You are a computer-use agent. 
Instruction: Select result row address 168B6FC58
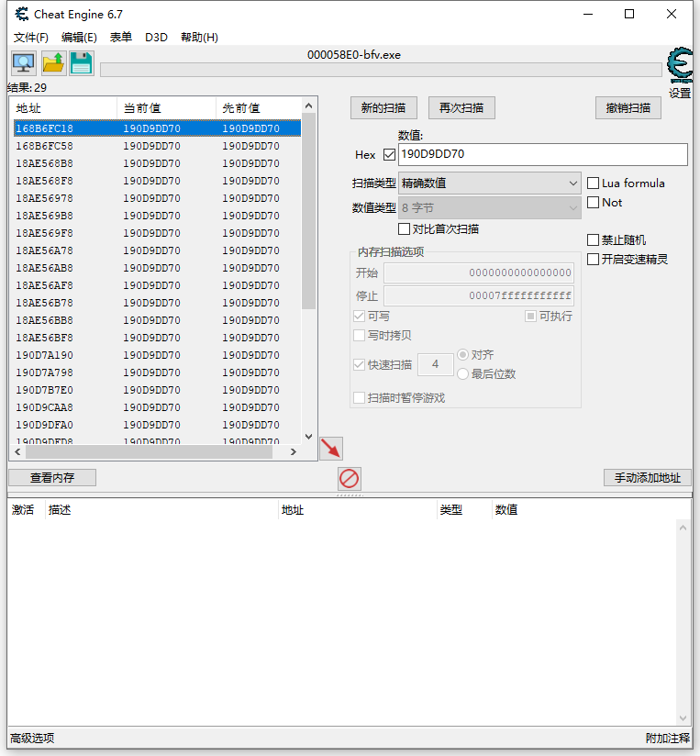pos(157,146)
